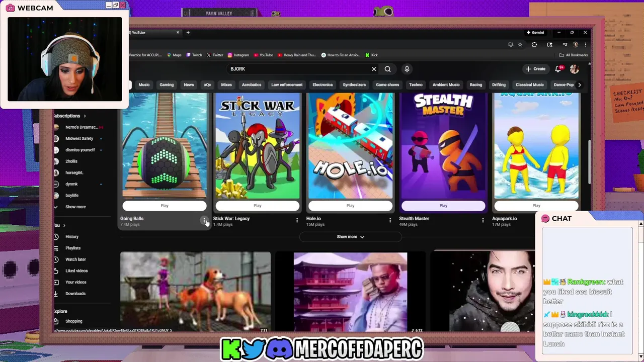This screenshot has height=362, width=644.
Task: Bookmark this page with the star icon
Action: pyautogui.click(x=520, y=44)
